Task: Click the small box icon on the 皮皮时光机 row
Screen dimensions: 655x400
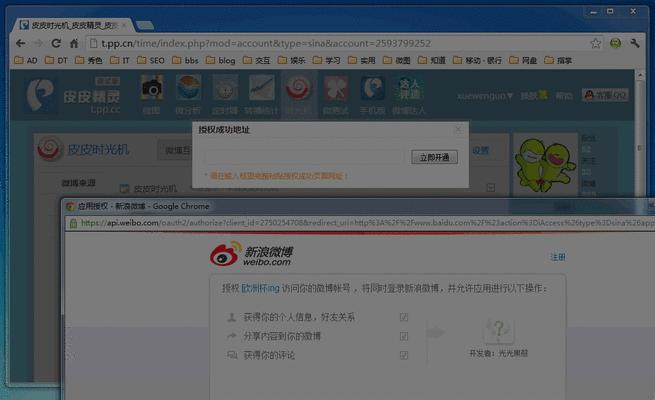Action: 490,188
